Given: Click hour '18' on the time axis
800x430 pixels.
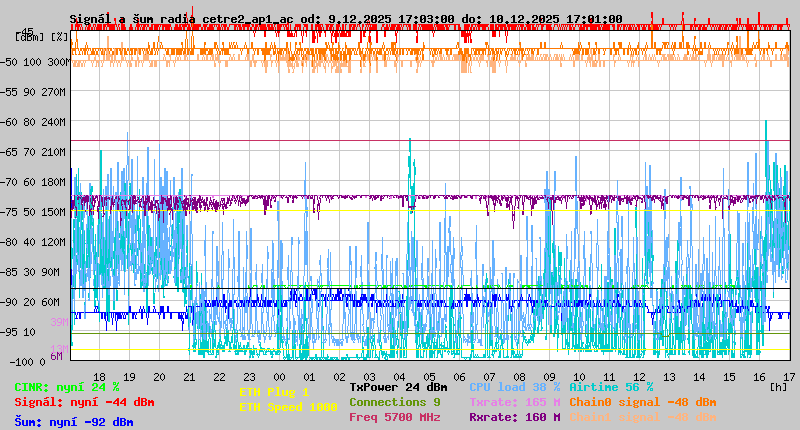Looking at the screenshot, I should tap(99, 377).
